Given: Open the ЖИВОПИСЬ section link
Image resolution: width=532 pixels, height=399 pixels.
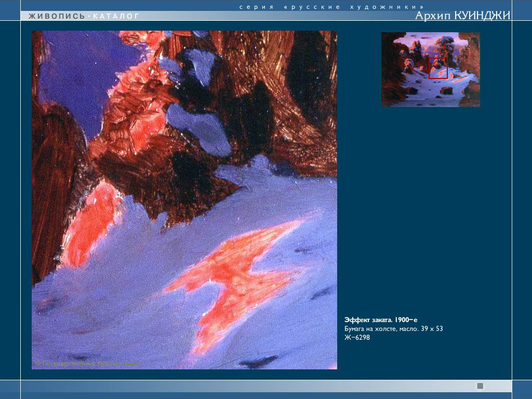Looking at the screenshot, I should click(57, 16).
